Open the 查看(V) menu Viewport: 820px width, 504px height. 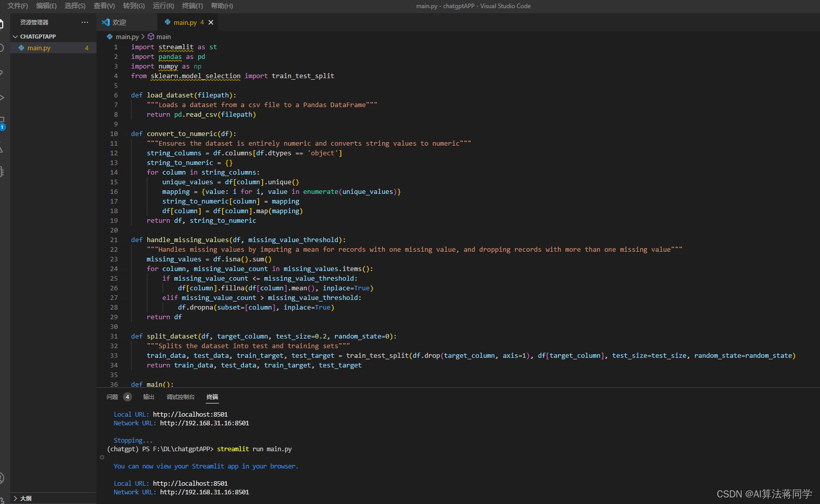point(104,6)
